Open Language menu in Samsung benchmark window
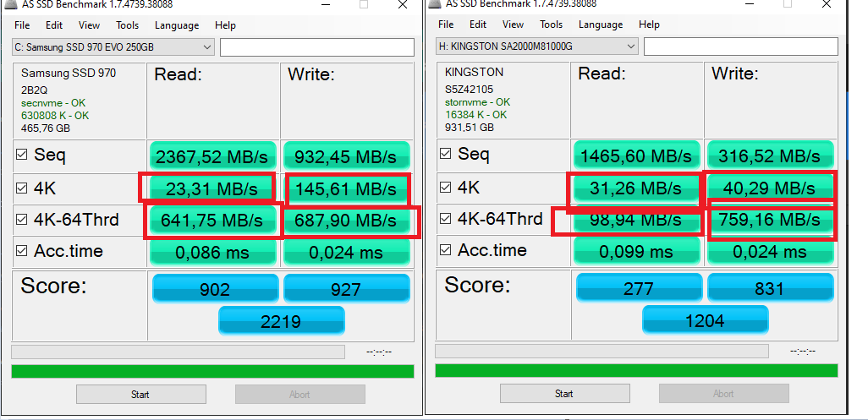This screenshot has width=868, height=420. point(177,25)
